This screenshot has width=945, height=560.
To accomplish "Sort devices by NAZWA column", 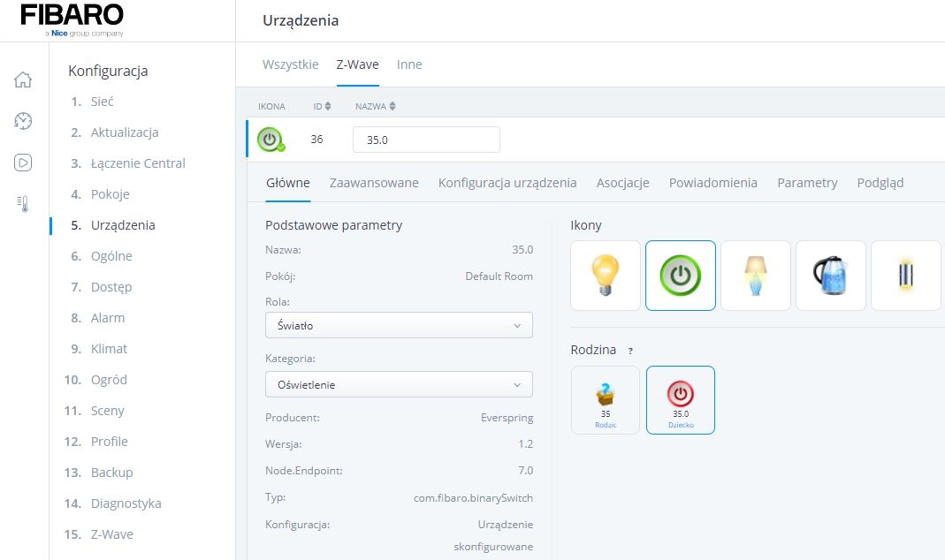I will 375,106.
